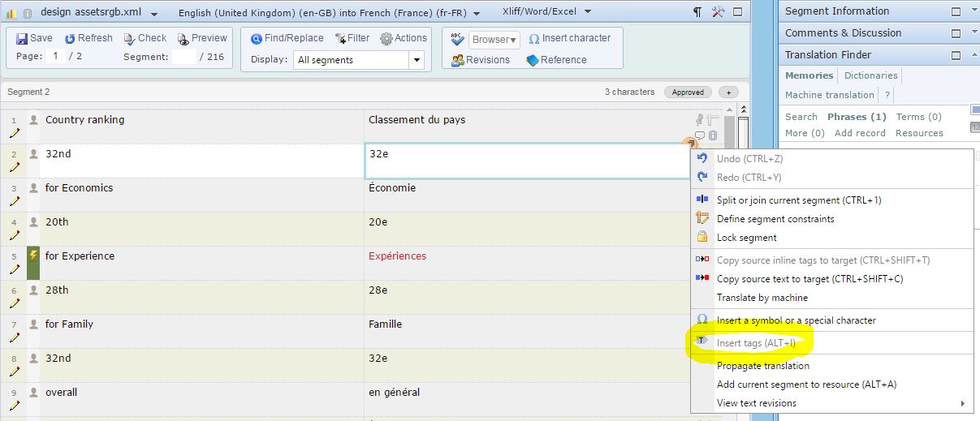Click the ABC spellcheck icon
Viewport: 980px width, 421px height.
(457, 38)
